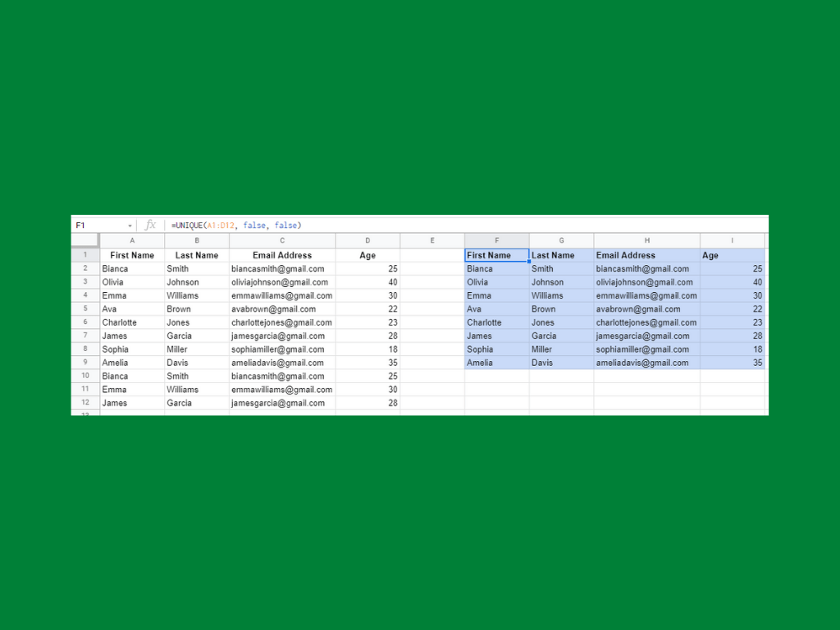
Task: Select the duplicate Bianca entry in row 10
Action: pos(131,376)
